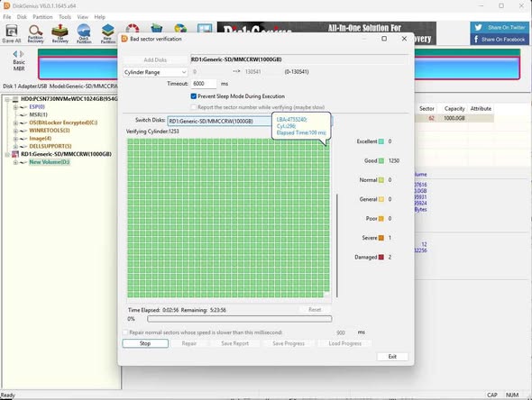Click the Save All toolbar icon
The image size is (532, 400).
click(x=12, y=34)
